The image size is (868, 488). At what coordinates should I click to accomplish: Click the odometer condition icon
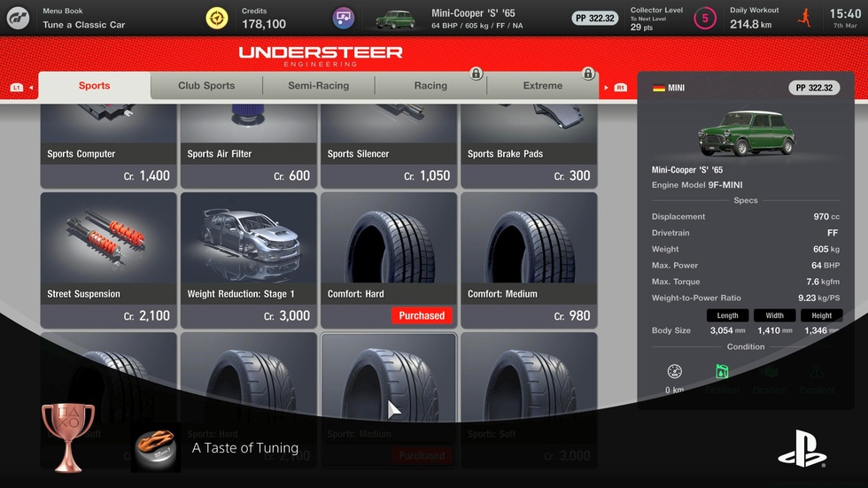(674, 371)
